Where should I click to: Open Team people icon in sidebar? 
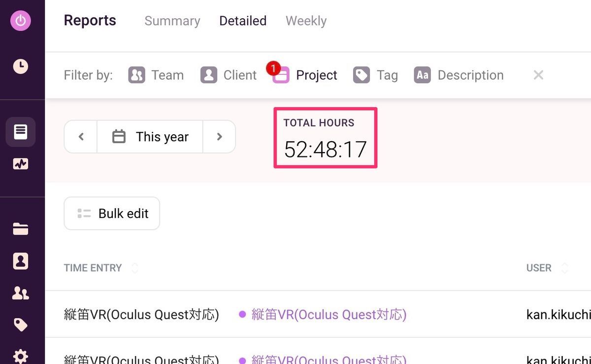(x=20, y=293)
